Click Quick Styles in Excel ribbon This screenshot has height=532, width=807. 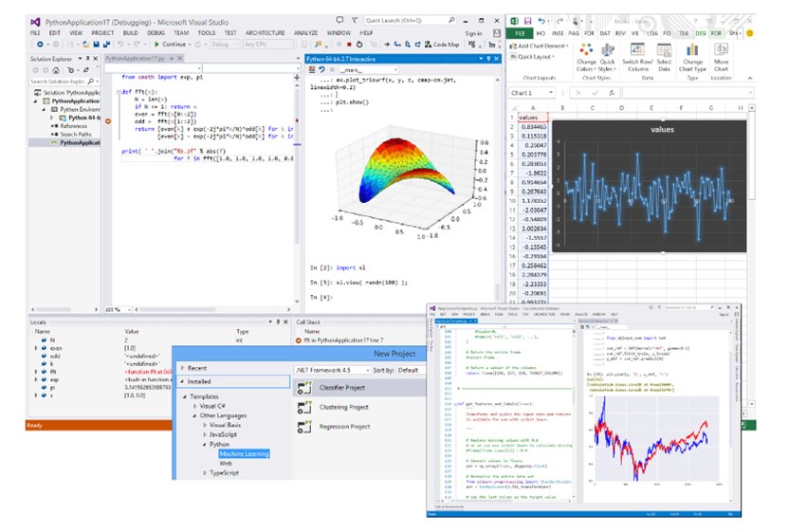(x=607, y=58)
